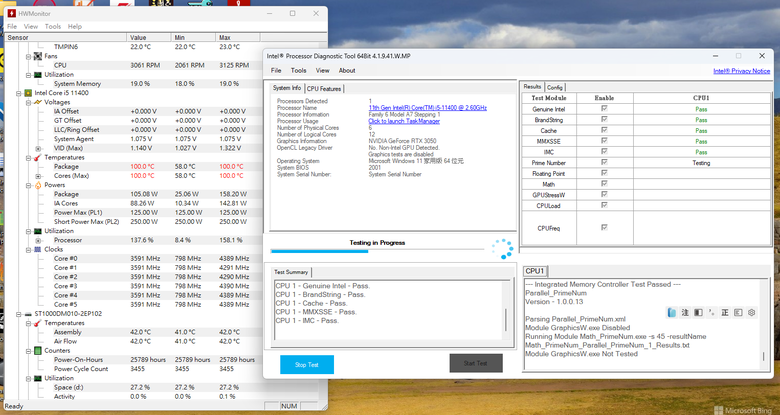
Task: Click the green Counters icon
Action: 37,351
